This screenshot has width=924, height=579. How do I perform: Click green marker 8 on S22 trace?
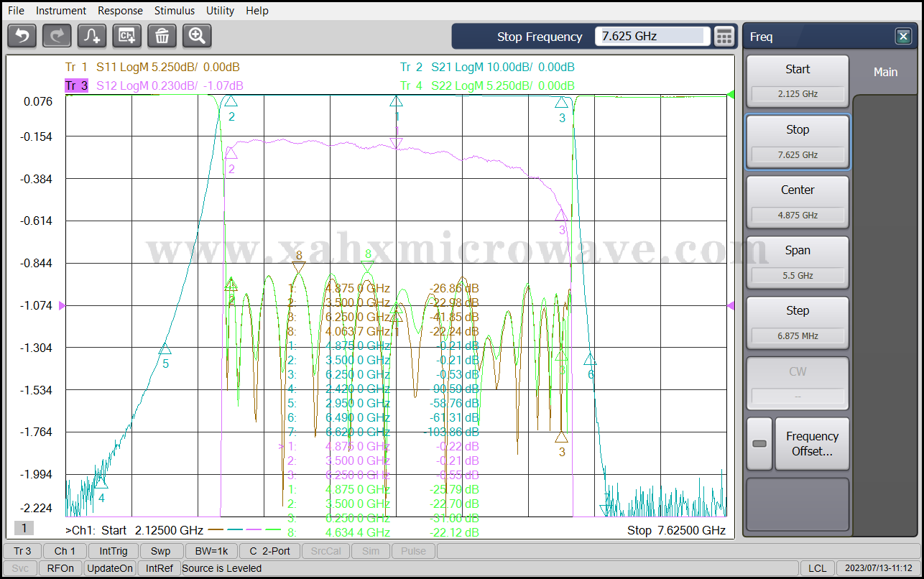[368, 268]
